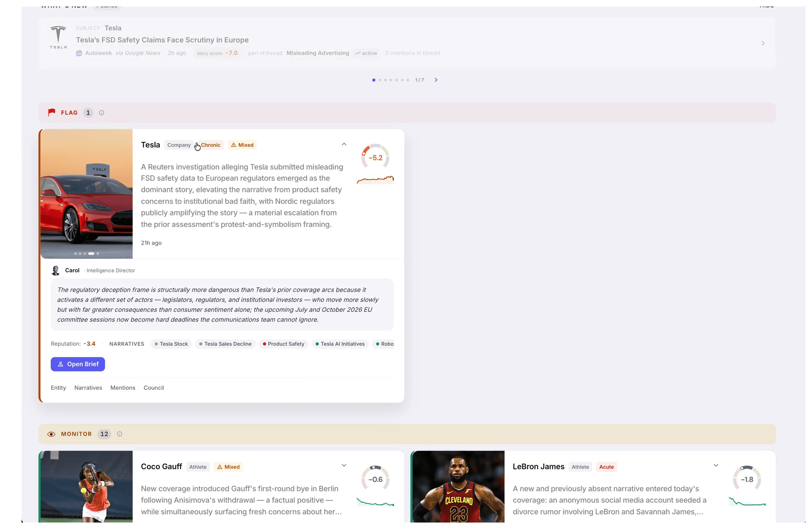Click Carol's italic commentary quote

pos(222,305)
